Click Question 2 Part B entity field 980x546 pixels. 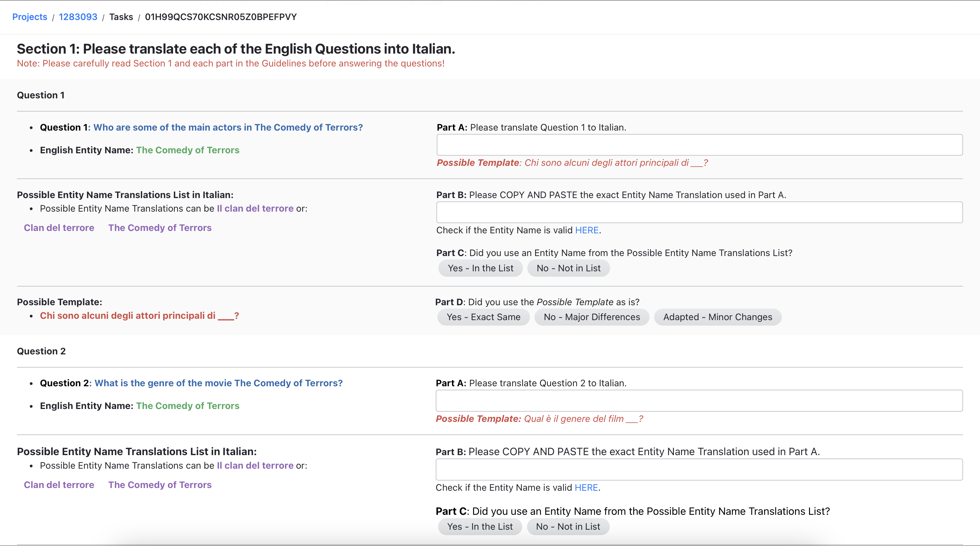[x=699, y=470]
